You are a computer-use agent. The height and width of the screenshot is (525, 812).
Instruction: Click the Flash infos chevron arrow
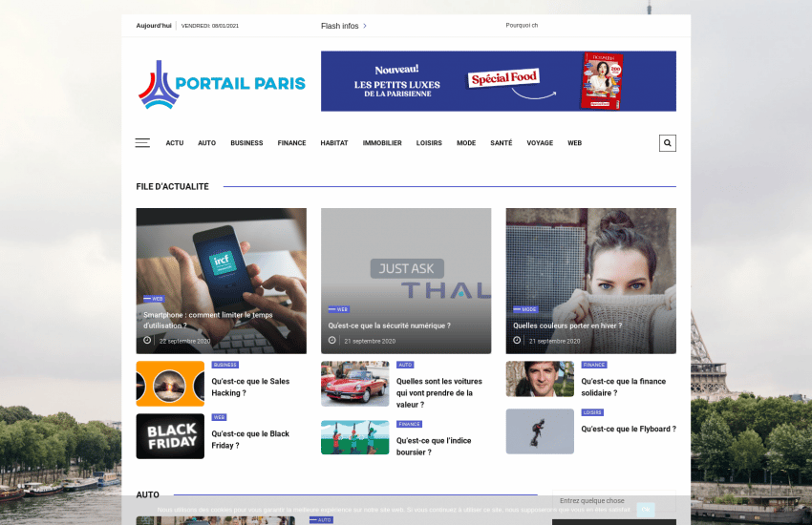[x=365, y=26]
